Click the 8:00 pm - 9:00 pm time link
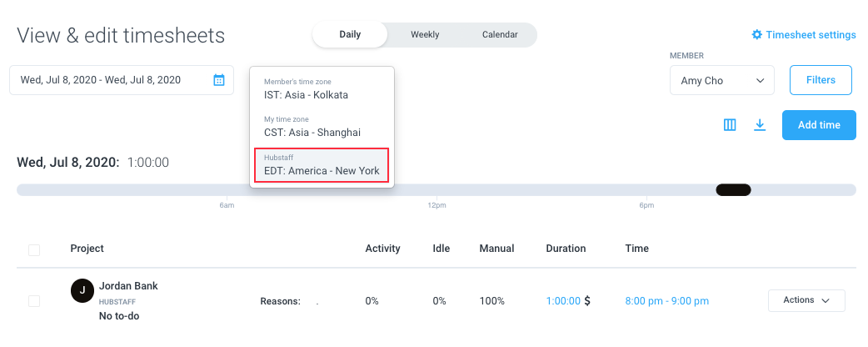This screenshot has height=347, width=868. [667, 301]
